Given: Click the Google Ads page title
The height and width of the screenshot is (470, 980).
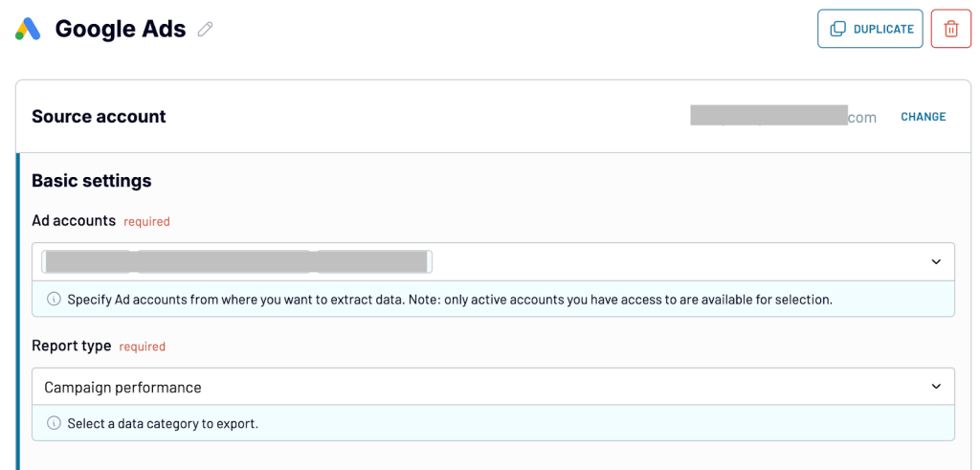Looking at the screenshot, I should pyautogui.click(x=121, y=30).
